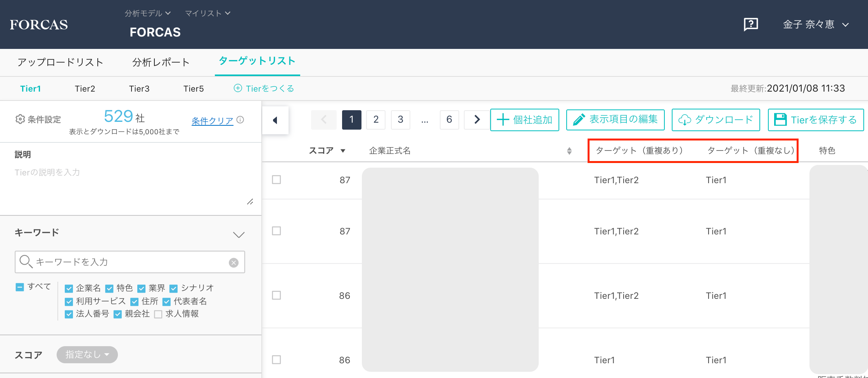The image size is (868, 378).
Task: Click the 条件クリア link
Action: point(212,121)
